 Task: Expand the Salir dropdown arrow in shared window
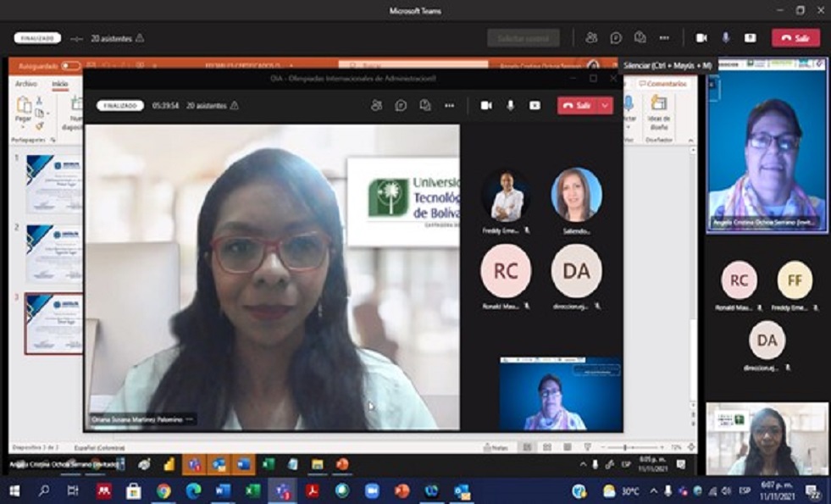(605, 105)
